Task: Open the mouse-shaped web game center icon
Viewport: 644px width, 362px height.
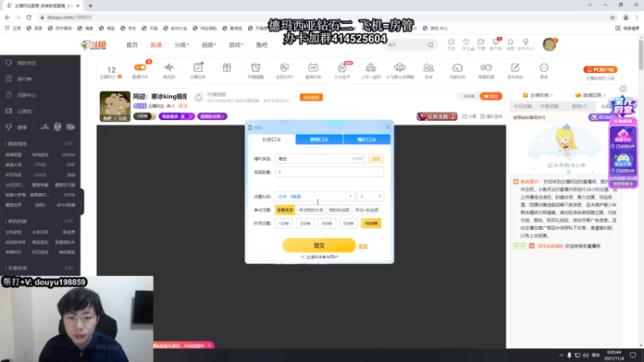Action: (9, 95)
